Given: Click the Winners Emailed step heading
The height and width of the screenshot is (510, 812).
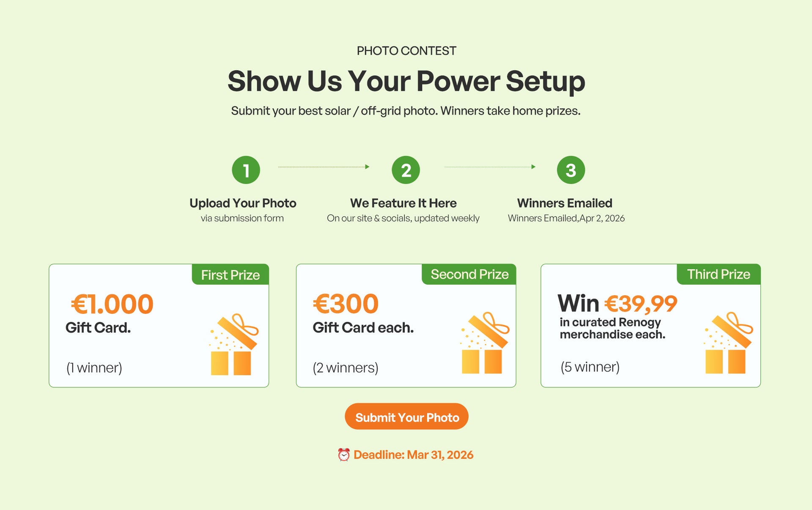Looking at the screenshot, I should [565, 203].
